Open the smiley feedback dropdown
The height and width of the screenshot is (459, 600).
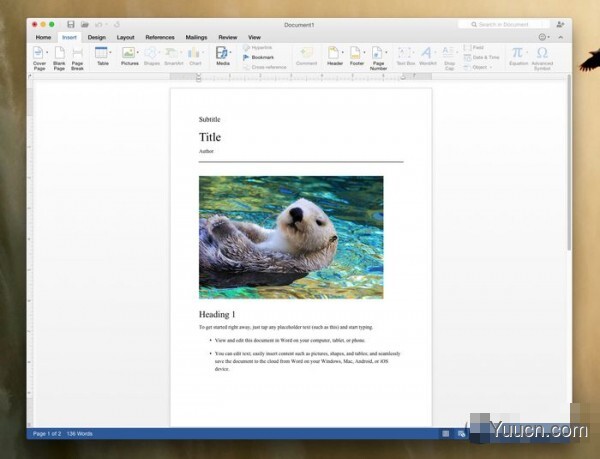[544, 37]
